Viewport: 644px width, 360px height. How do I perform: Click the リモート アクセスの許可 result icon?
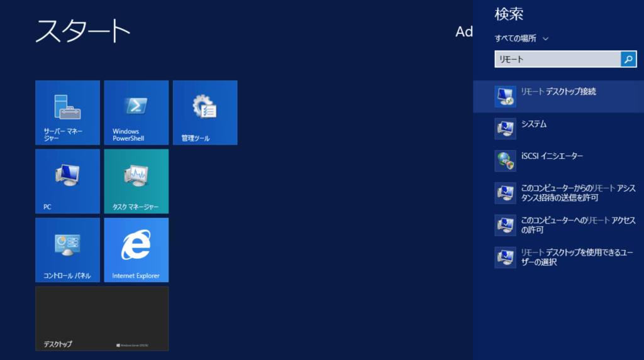[505, 225]
